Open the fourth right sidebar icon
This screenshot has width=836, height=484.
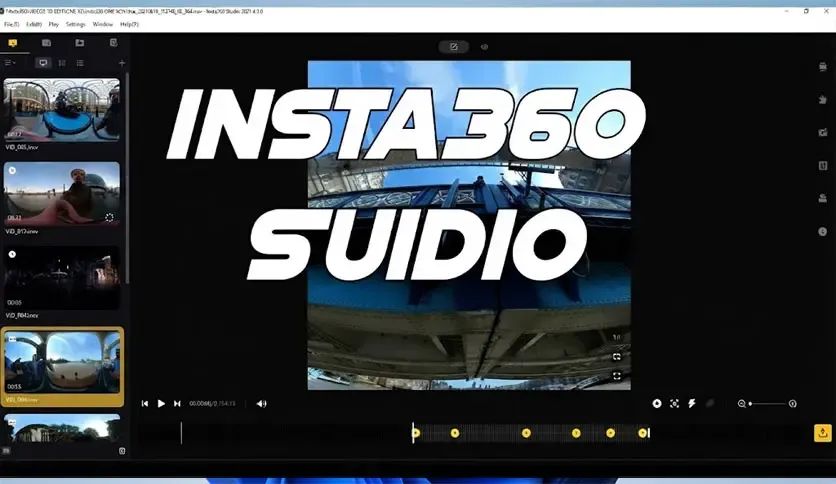pyautogui.click(x=823, y=166)
